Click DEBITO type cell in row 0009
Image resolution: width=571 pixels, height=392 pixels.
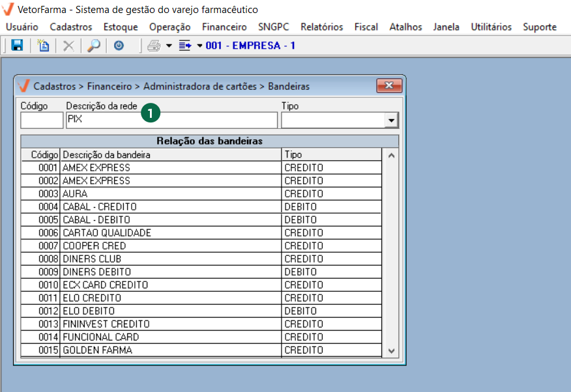point(332,272)
